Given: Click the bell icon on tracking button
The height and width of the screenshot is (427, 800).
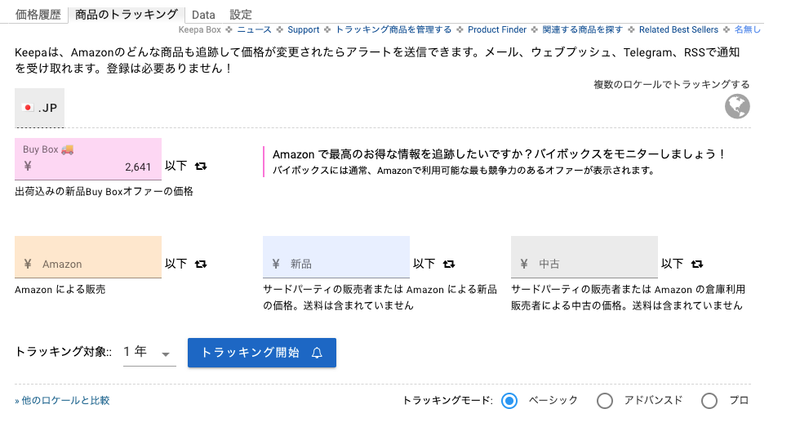Looking at the screenshot, I should point(317,353).
